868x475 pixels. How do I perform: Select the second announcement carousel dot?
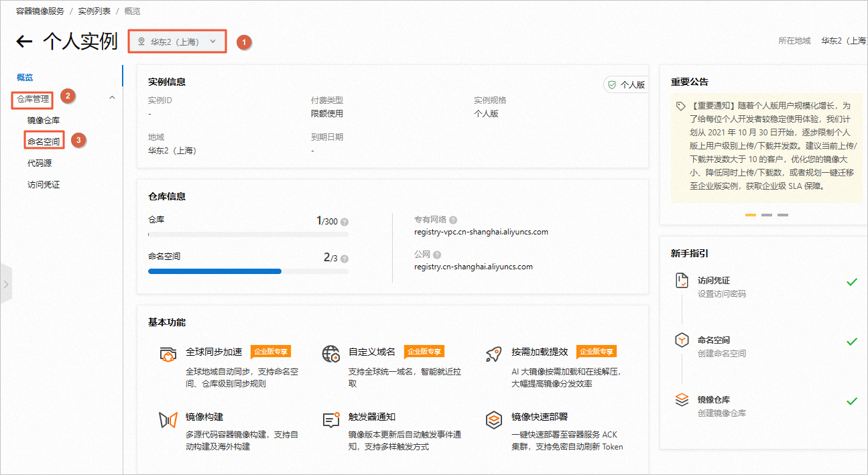click(767, 215)
